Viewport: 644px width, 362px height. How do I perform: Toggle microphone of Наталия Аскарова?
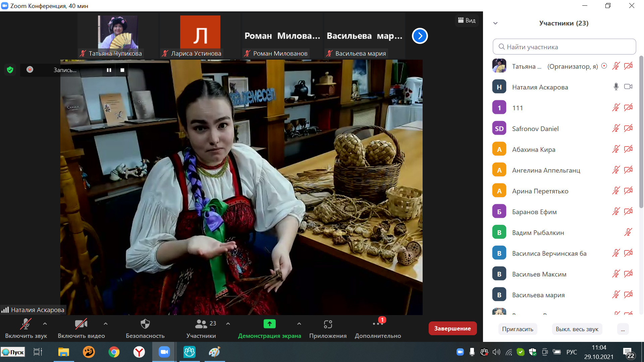[x=616, y=87]
